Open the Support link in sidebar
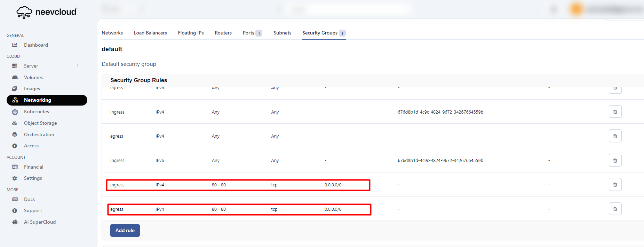This screenshot has height=247, width=644. pyautogui.click(x=33, y=210)
